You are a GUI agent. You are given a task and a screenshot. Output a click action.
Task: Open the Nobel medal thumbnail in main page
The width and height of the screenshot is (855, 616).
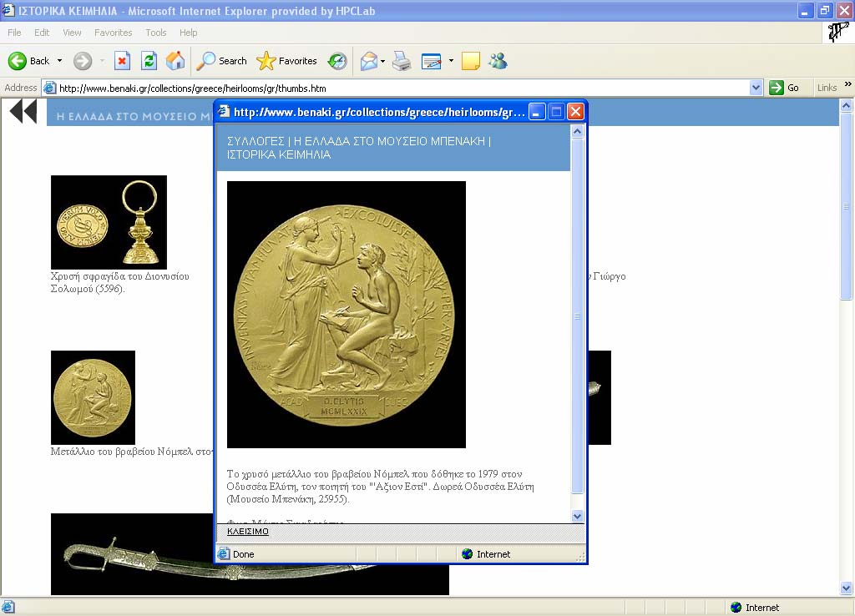(93, 397)
